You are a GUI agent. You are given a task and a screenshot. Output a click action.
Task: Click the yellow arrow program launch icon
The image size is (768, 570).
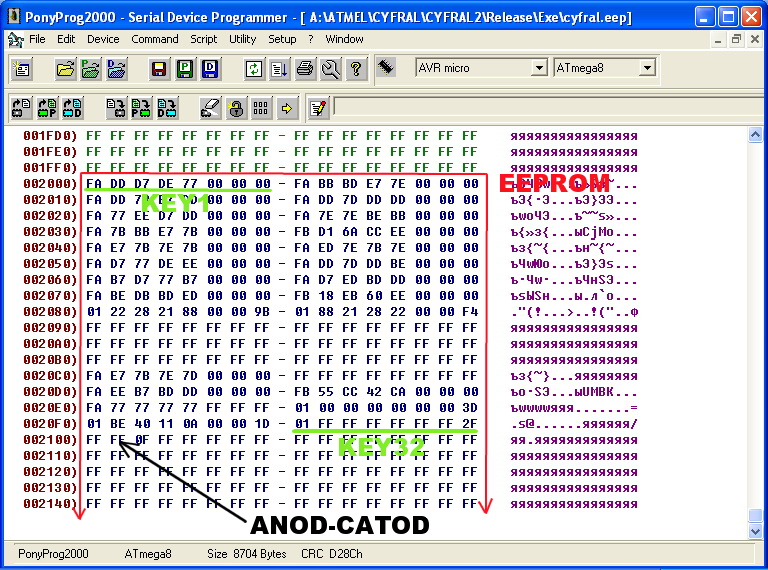(x=287, y=108)
